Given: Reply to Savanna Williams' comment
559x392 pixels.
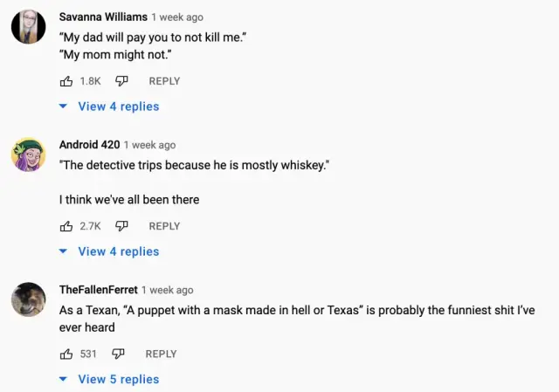Looking at the screenshot, I should tap(164, 81).
